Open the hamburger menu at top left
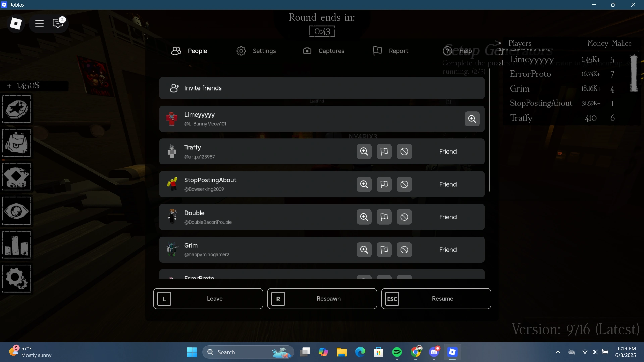 click(39, 23)
